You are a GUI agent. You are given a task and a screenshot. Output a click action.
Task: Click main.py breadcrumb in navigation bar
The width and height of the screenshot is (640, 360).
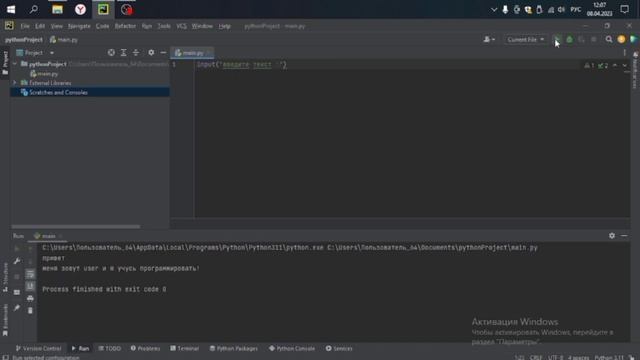pyautogui.click(x=64, y=40)
